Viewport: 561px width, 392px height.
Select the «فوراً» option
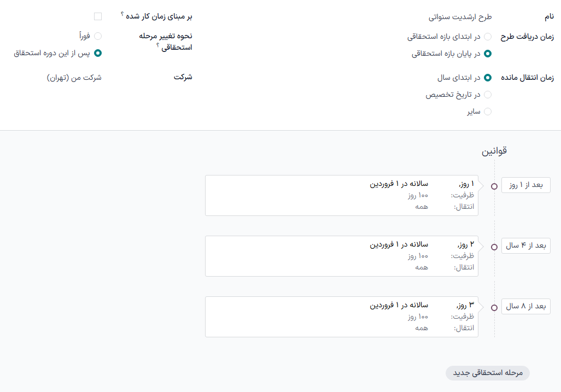[x=98, y=36]
